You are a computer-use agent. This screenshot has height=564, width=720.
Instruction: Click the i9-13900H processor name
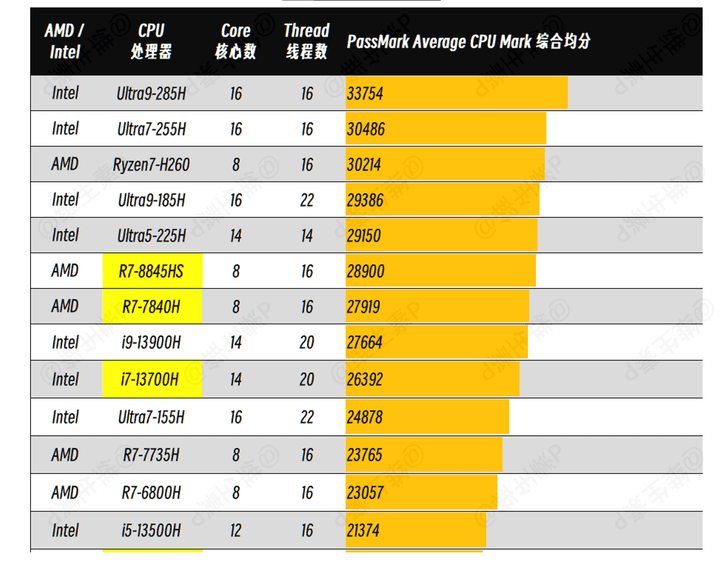point(150,342)
